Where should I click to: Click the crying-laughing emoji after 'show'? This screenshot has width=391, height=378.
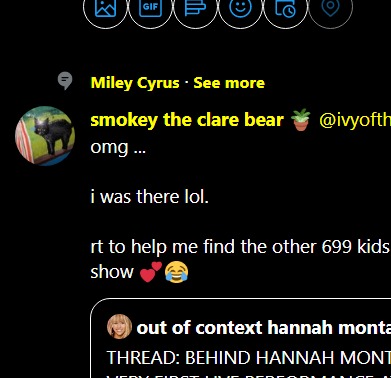(x=177, y=272)
